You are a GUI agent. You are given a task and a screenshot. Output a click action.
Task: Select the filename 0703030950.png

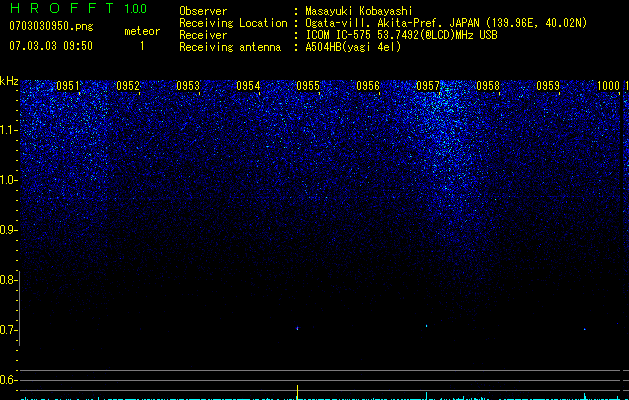tap(51, 26)
